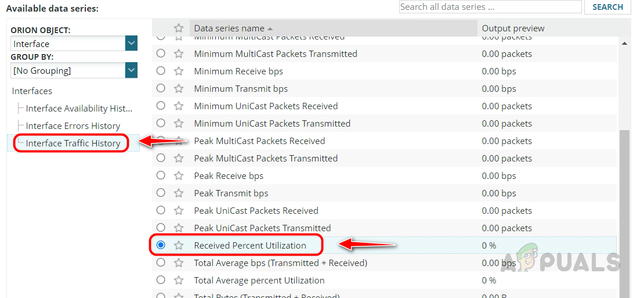Star Peak UniCast Packets Transmitted row
The image size is (644, 298).
(x=179, y=228)
